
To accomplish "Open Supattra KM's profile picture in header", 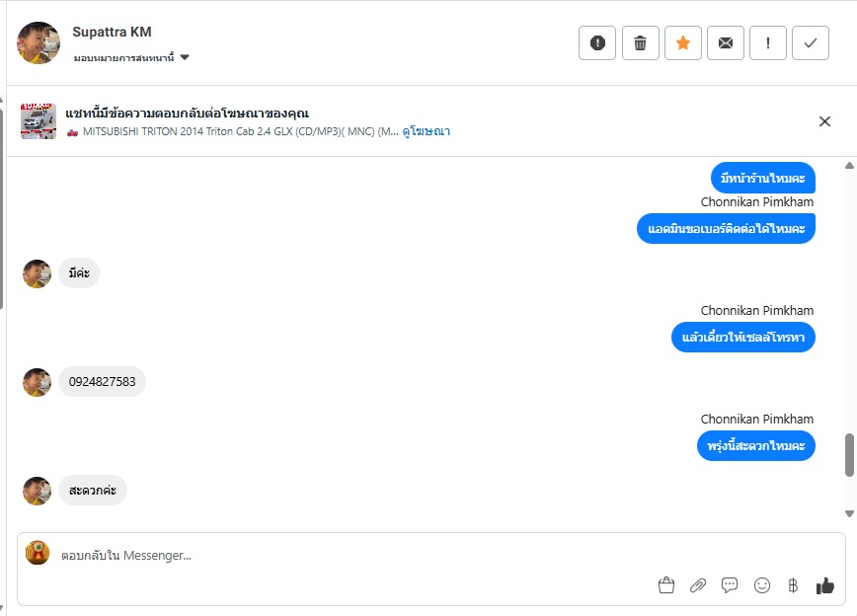I will pyautogui.click(x=39, y=42).
